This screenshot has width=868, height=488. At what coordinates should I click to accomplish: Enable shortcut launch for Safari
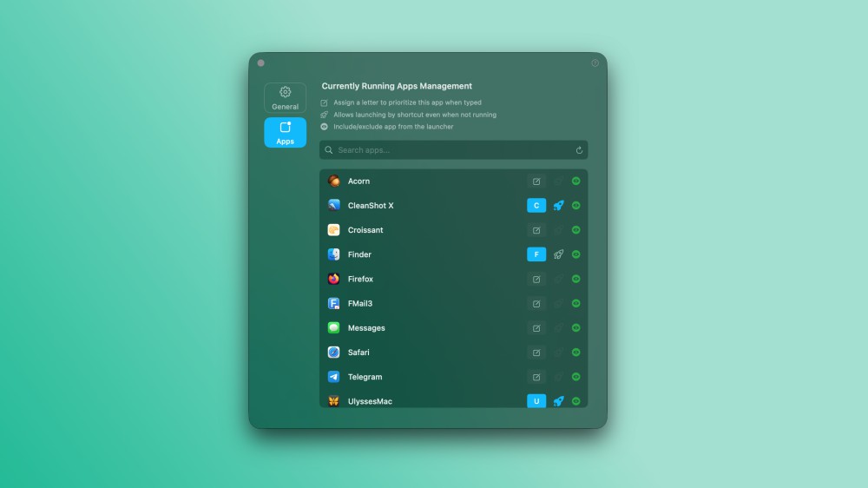click(558, 353)
